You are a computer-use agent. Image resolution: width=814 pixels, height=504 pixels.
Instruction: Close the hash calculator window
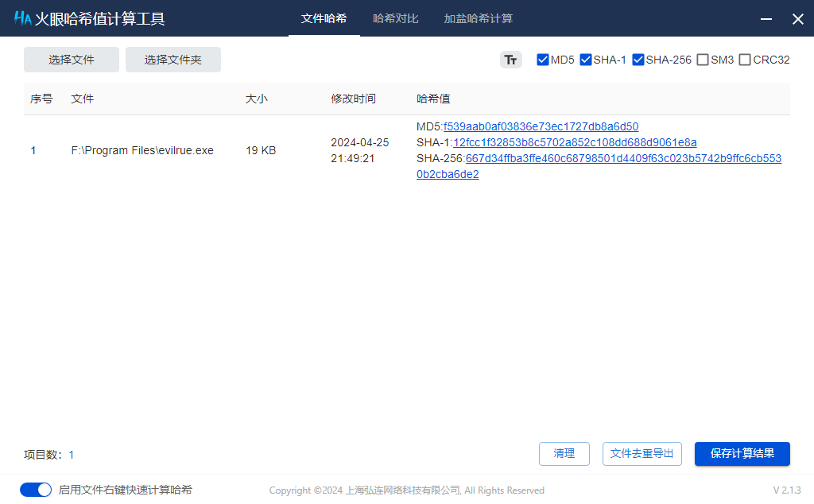pyautogui.click(x=797, y=19)
